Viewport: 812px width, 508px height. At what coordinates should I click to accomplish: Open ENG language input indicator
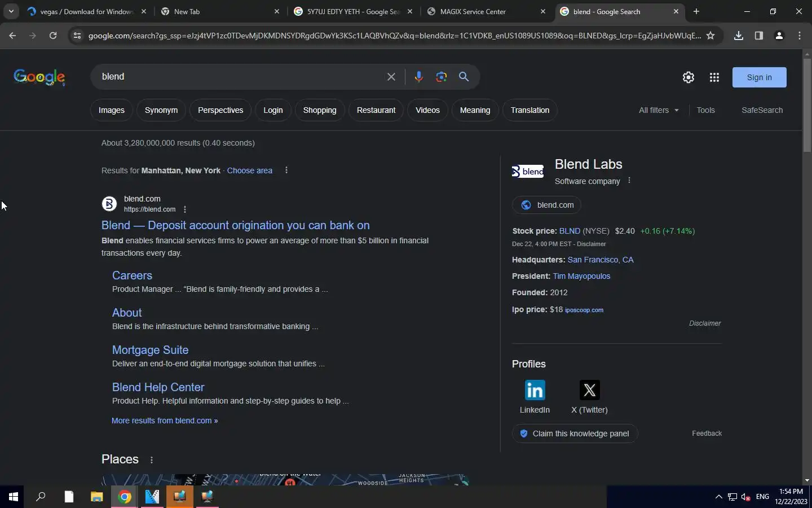(762, 497)
